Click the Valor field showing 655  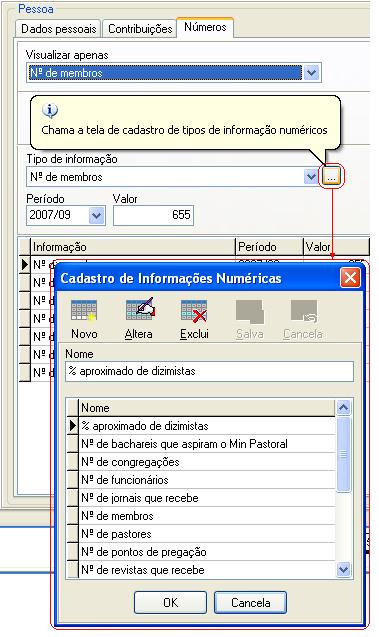click(154, 215)
